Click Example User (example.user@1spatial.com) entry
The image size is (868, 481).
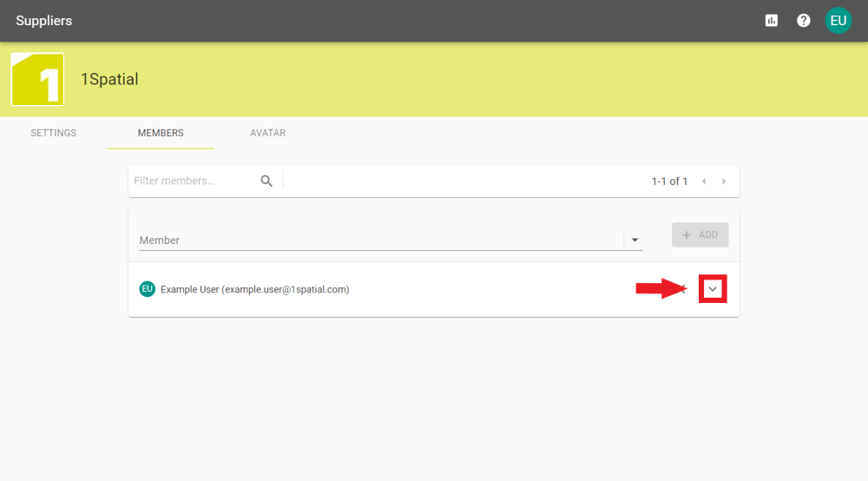(x=254, y=289)
